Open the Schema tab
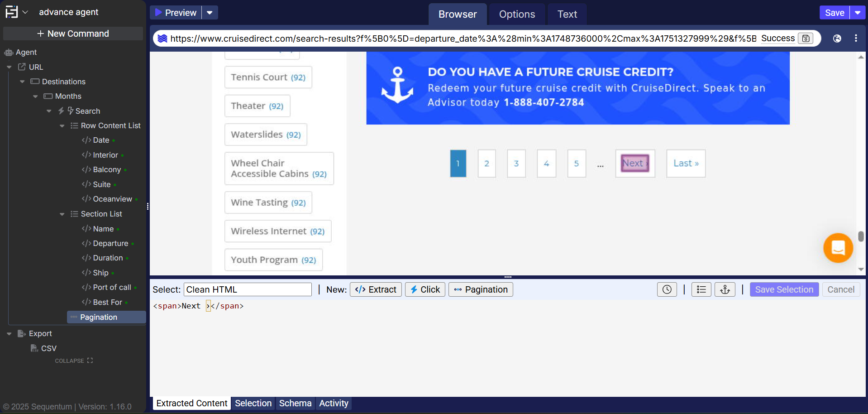The image size is (868, 414). (x=295, y=403)
